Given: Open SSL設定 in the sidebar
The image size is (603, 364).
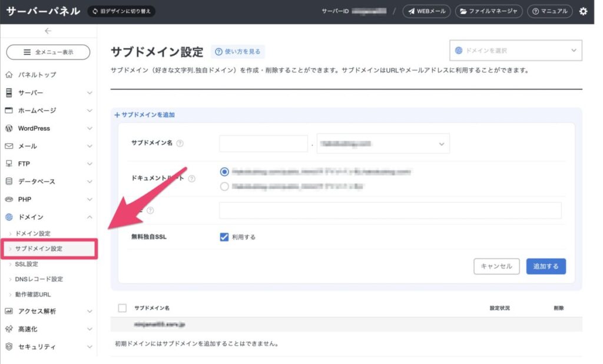Looking at the screenshot, I should coord(26,264).
